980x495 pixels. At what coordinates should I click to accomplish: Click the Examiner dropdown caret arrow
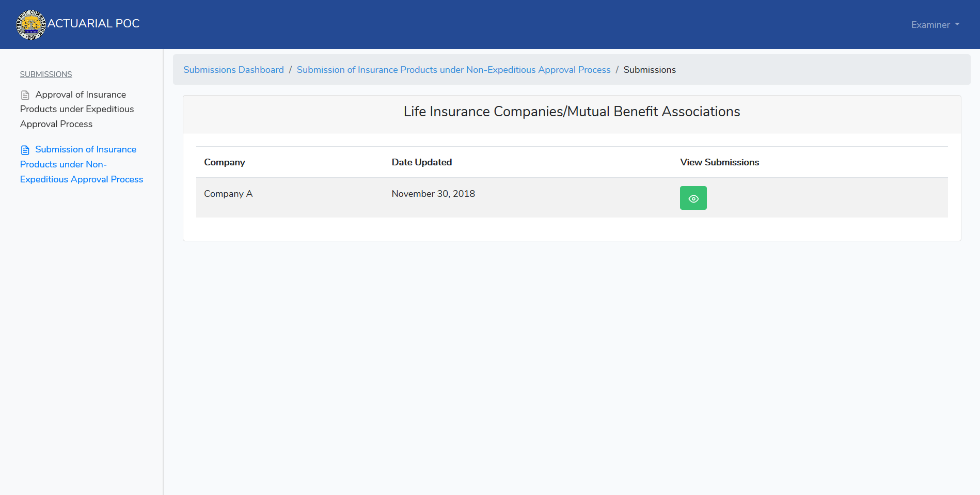[957, 24]
